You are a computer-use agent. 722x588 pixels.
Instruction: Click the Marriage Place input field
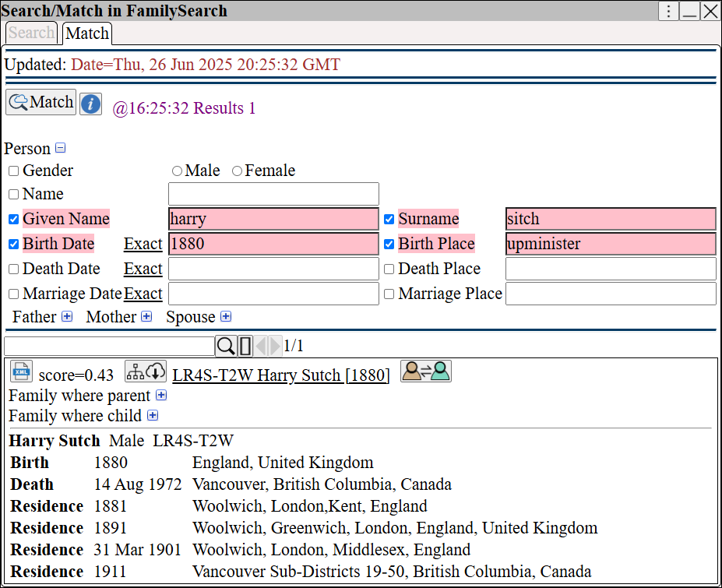pyautogui.click(x=611, y=294)
